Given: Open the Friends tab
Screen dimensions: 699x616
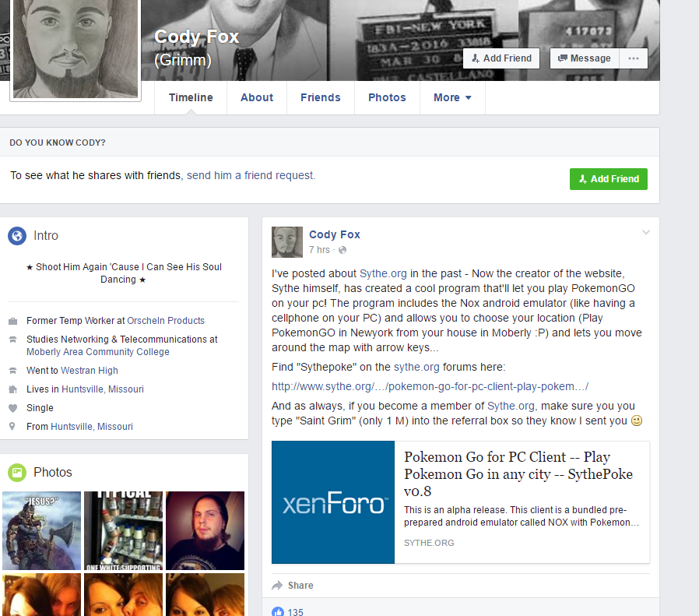Looking at the screenshot, I should [321, 97].
